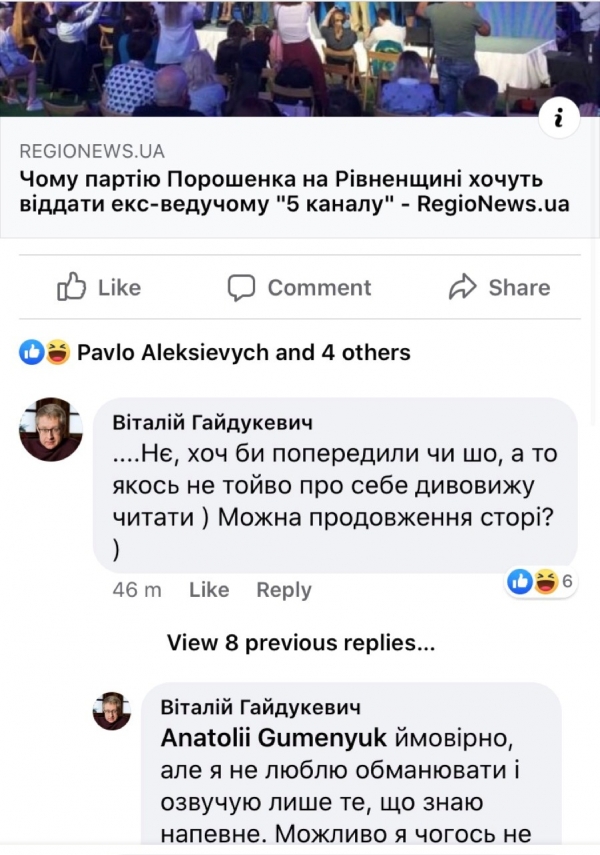Open reactions on the first comment
The height and width of the screenshot is (855, 600).
tap(540, 581)
